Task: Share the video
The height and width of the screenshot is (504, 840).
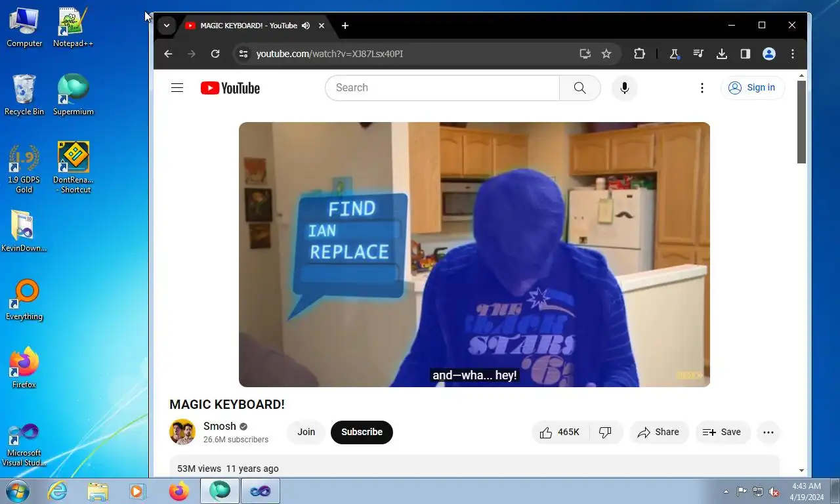Action: pyautogui.click(x=659, y=432)
